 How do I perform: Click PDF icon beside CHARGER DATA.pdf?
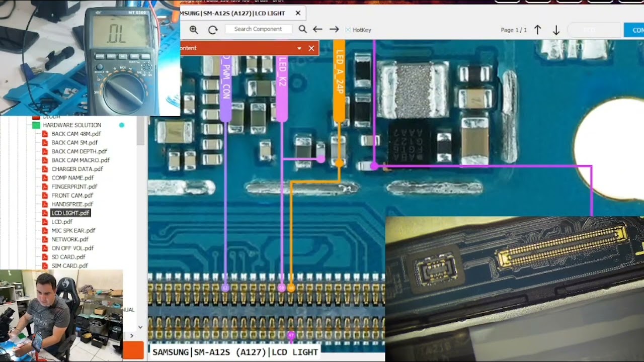pyautogui.click(x=45, y=169)
